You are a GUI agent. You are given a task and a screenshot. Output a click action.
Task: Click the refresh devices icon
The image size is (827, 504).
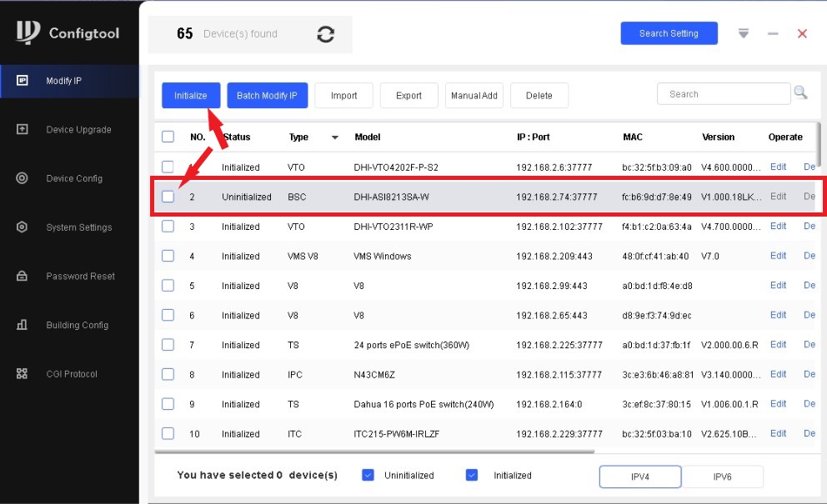[326, 34]
